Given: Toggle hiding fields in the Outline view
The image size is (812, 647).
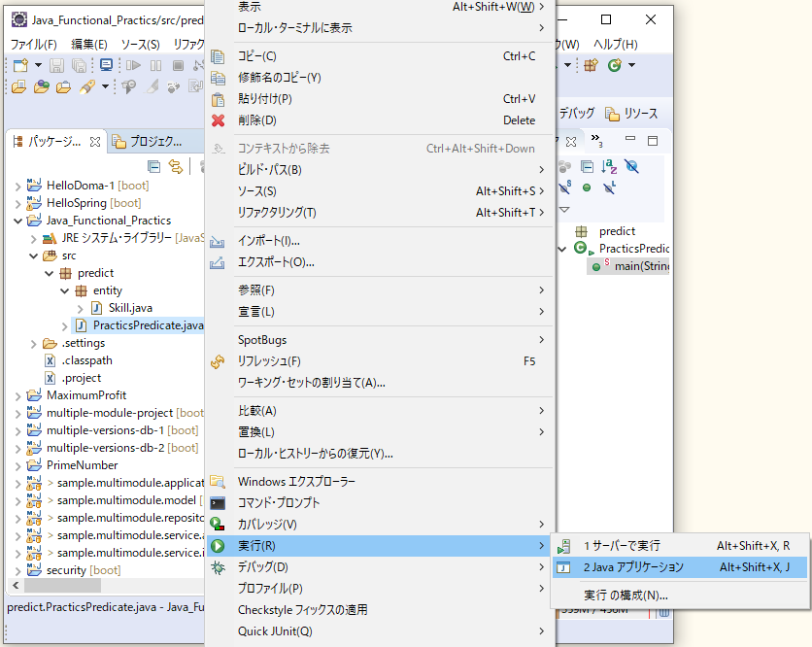Looking at the screenshot, I should (x=631, y=166).
